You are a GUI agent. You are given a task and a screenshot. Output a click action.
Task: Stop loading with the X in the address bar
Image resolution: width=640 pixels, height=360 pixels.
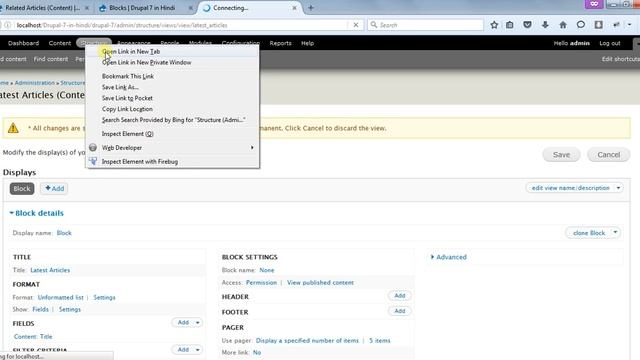point(356,25)
